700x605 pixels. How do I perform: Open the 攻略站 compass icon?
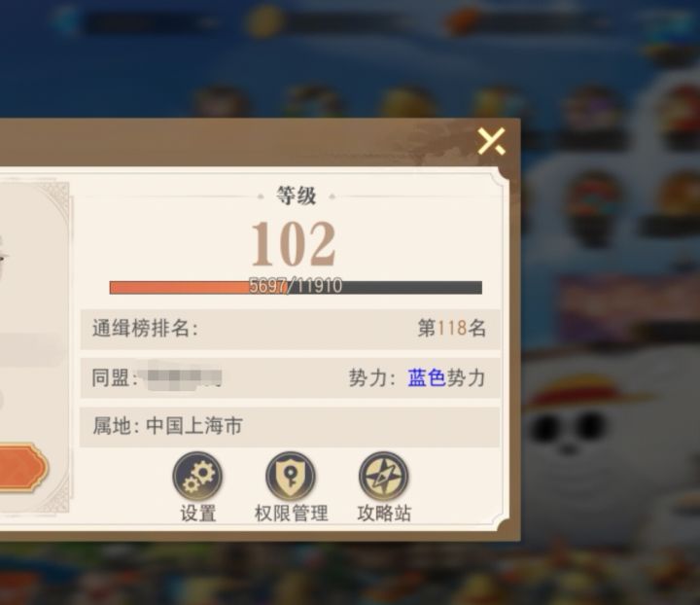click(x=383, y=476)
